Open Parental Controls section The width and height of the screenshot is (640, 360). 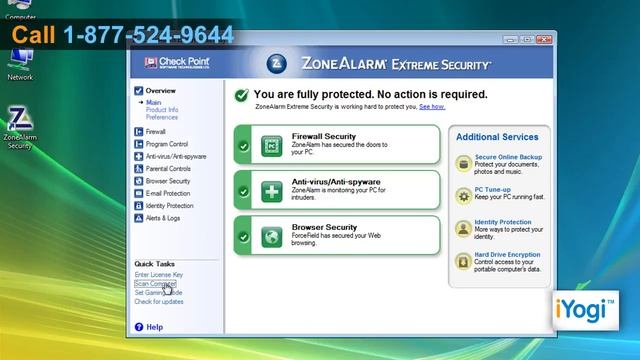point(168,169)
